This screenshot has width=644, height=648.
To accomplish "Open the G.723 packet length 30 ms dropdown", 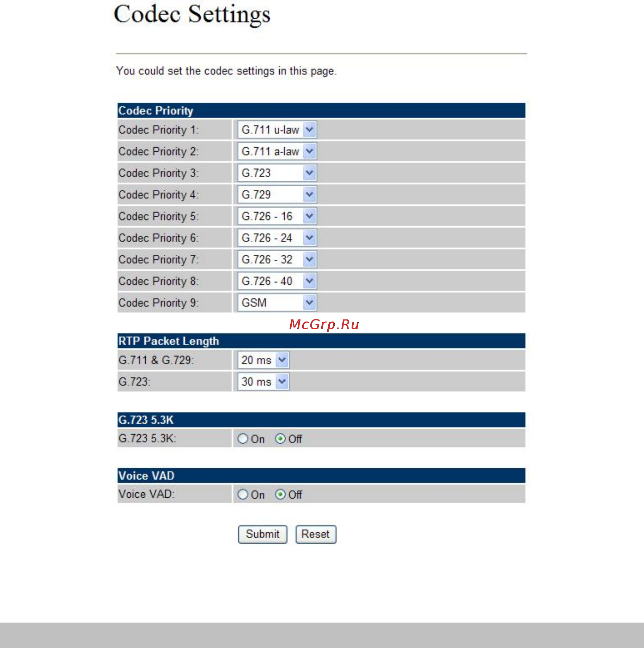I will (x=263, y=382).
